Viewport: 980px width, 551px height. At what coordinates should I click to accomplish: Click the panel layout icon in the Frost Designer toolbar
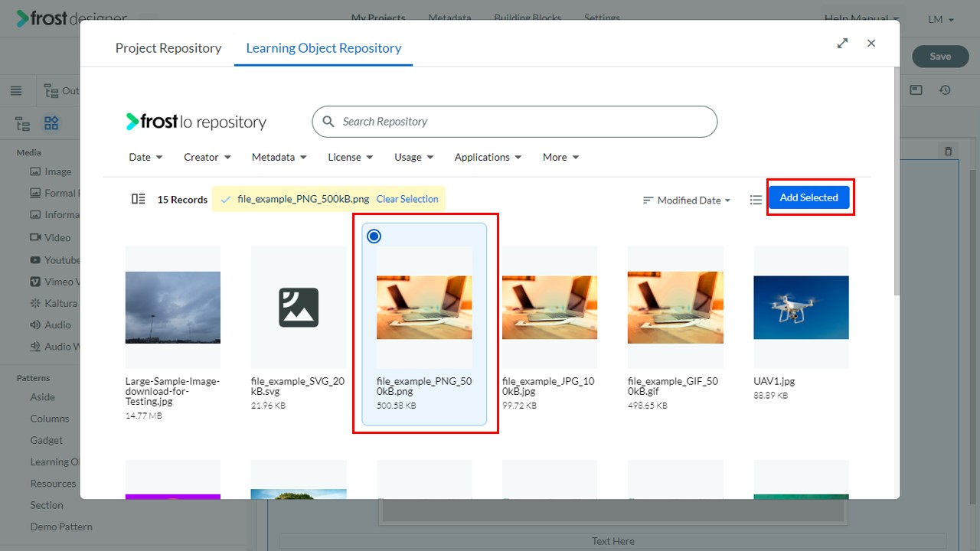[916, 90]
